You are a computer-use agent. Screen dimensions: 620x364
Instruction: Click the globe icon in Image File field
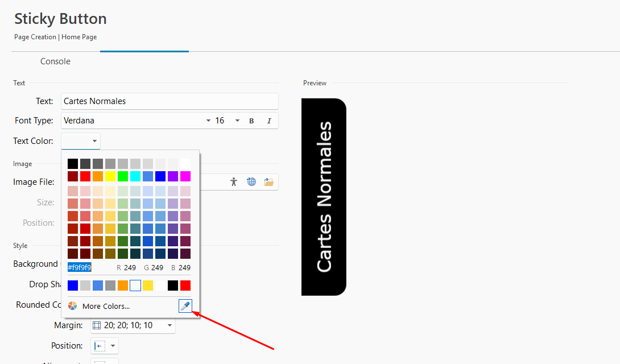click(251, 182)
